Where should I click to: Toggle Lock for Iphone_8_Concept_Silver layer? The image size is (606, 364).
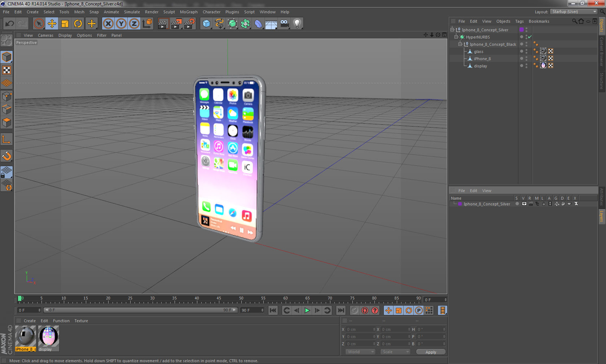click(544, 204)
